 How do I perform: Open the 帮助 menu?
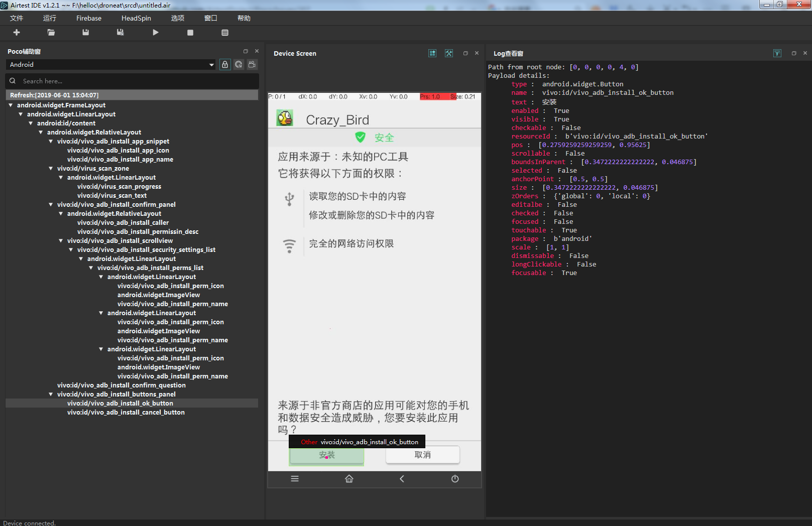(x=244, y=18)
